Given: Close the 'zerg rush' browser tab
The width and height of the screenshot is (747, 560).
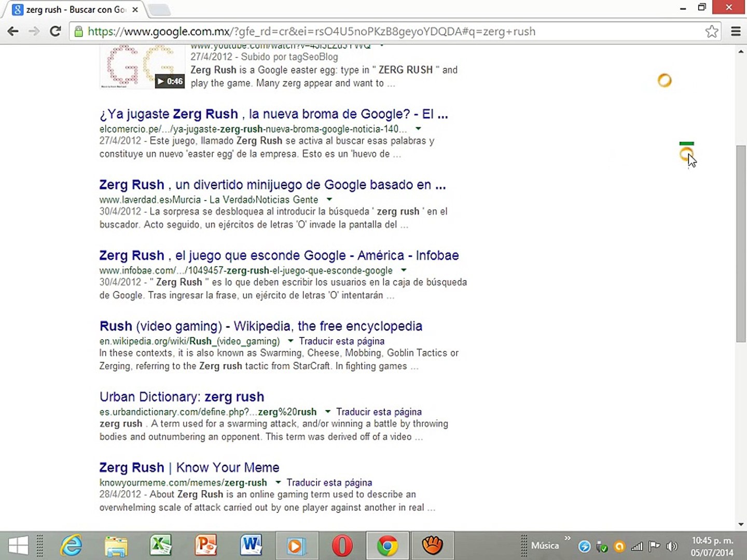Looking at the screenshot, I should (x=135, y=9).
